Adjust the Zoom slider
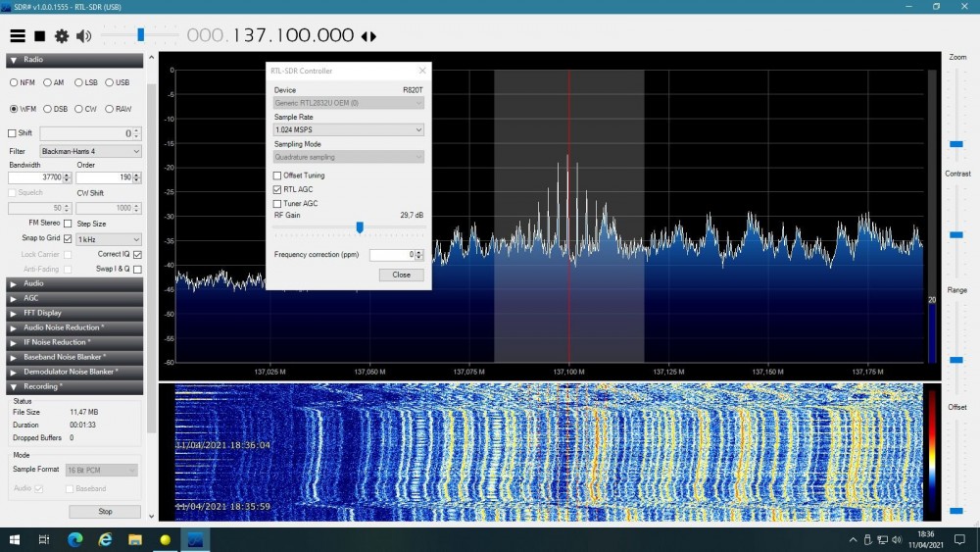 pos(956,144)
